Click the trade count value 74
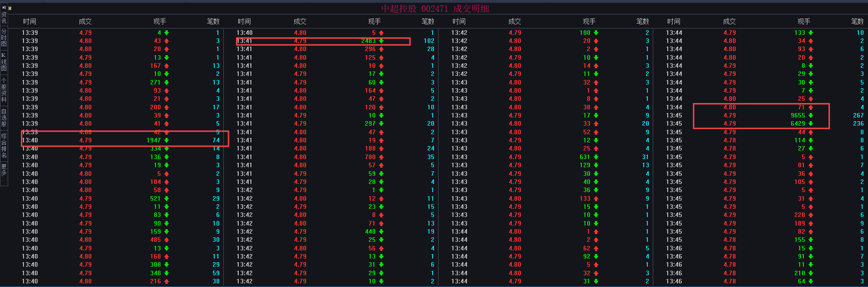 point(216,140)
